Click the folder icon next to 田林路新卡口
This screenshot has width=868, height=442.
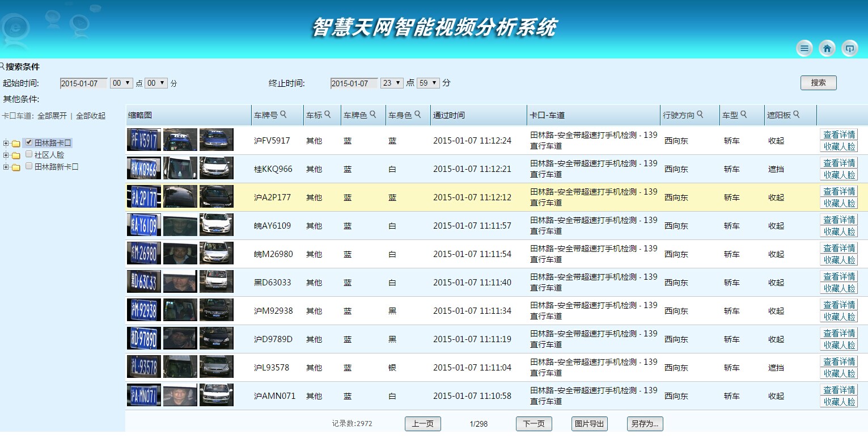(x=16, y=167)
